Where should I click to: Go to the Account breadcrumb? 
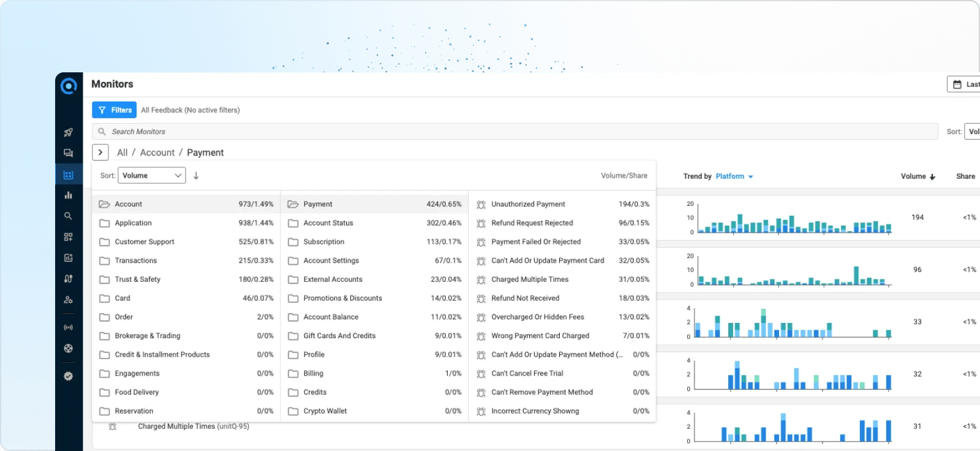[157, 153]
